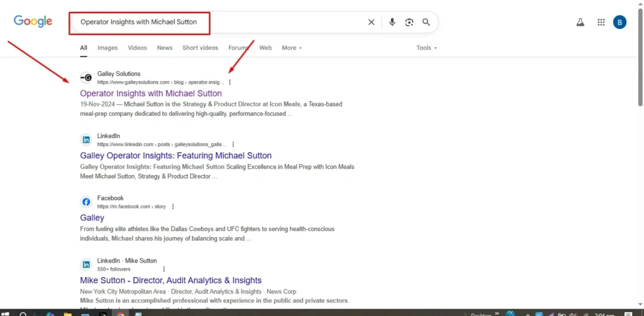This screenshot has height=316, width=644.
Task: Switch to the Forums tab
Action: [238, 48]
